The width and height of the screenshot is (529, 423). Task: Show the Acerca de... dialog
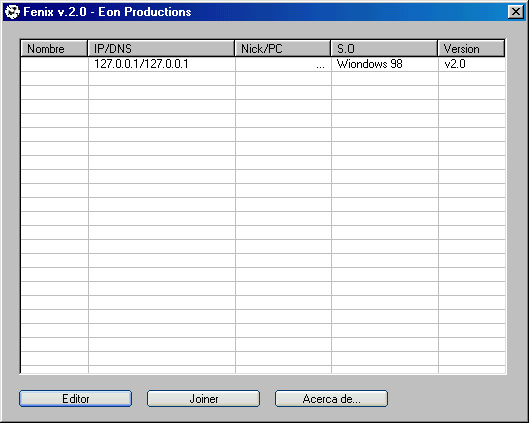coord(331,399)
